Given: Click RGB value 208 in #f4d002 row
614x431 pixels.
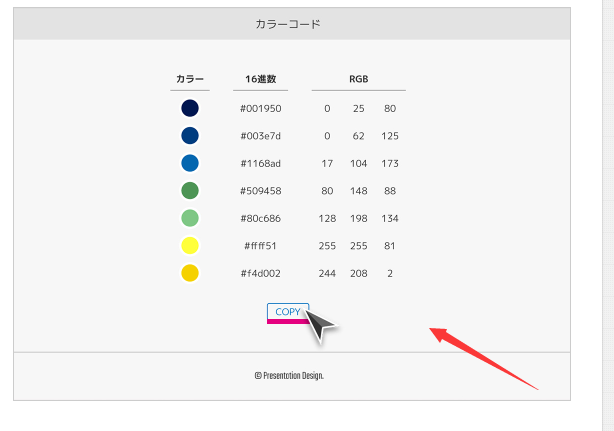Looking at the screenshot, I should (359, 273).
